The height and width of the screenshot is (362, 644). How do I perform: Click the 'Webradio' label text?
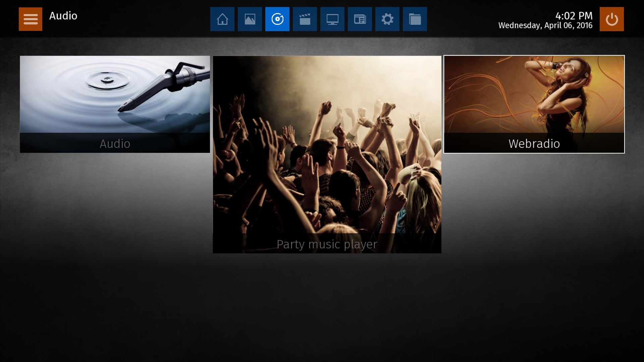(x=534, y=143)
